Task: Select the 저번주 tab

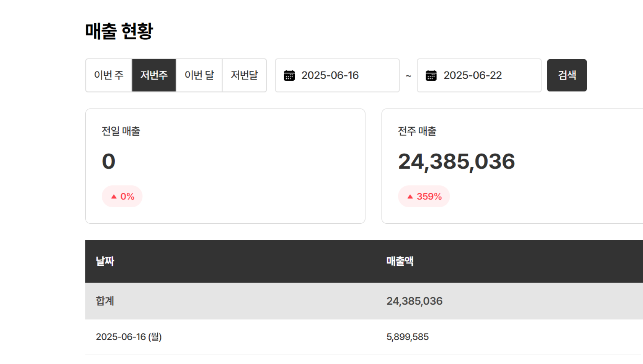Action: point(154,75)
